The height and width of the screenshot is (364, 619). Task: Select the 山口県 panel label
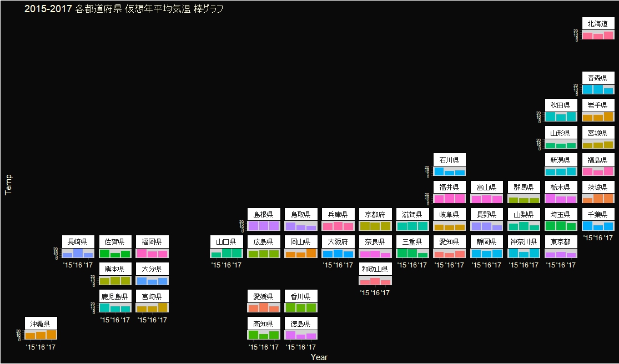[227, 242]
